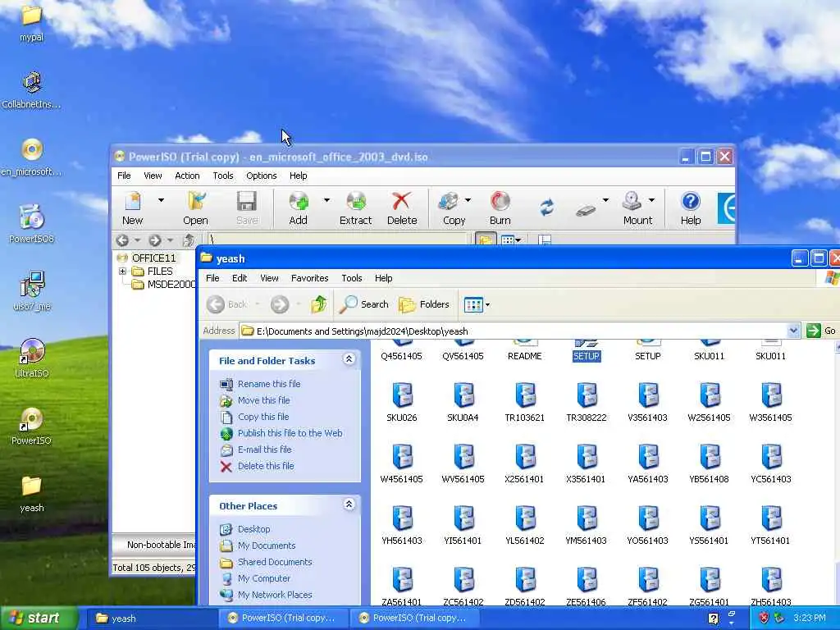This screenshot has width=840, height=630.
Task: Click the New button in PowerISO toolbar
Action: [x=132, y=208]
